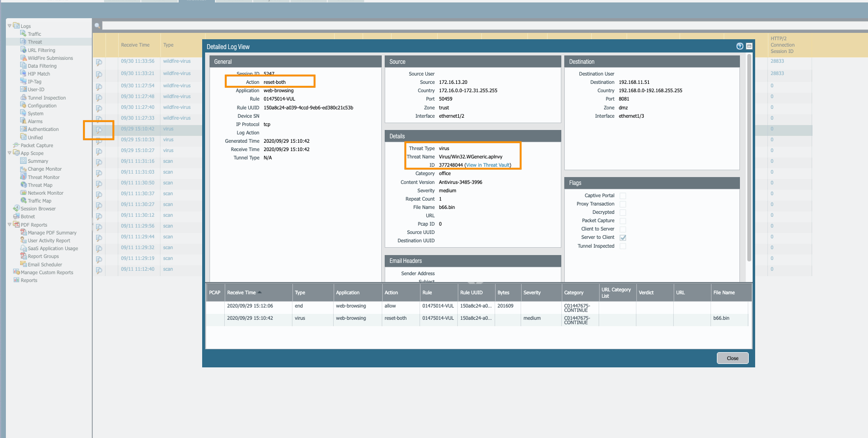
Task: Select WildFire Submissions logs
Action: click(x=50, y=58)
